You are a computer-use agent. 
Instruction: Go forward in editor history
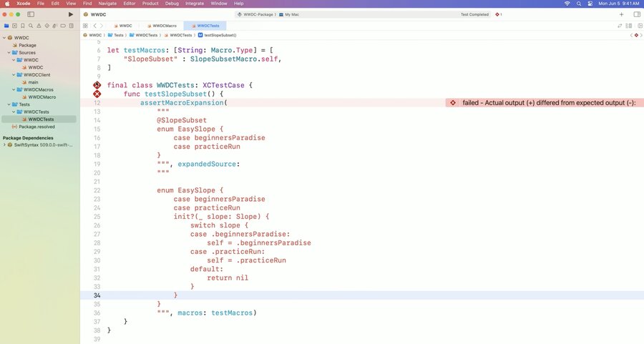(102, 26)
